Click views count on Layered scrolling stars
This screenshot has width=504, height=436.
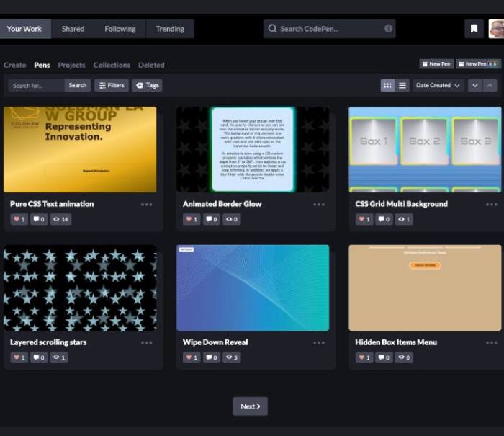(x=59, y=357)
